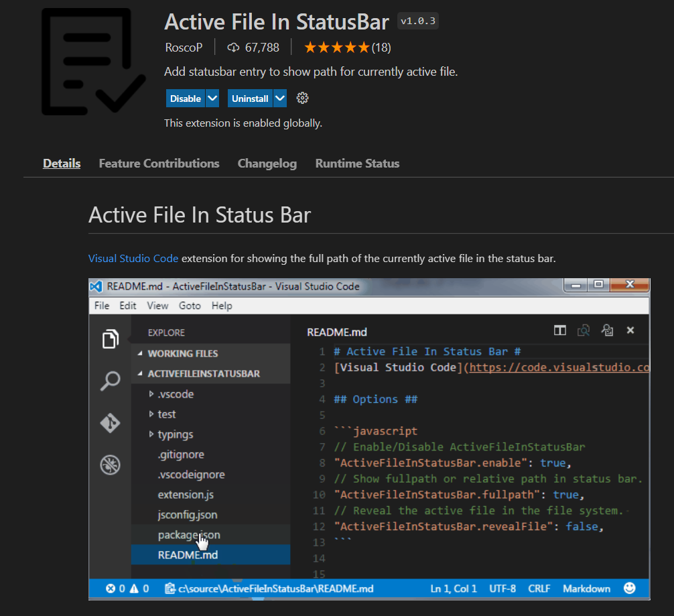This screenshot has width=674, height=616.
Task: Open the Changelog tab
Action: 267,164
